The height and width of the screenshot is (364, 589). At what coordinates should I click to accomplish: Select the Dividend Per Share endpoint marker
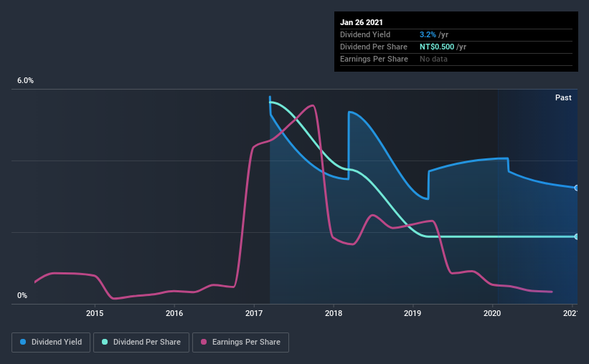click(x=576, y=236)
